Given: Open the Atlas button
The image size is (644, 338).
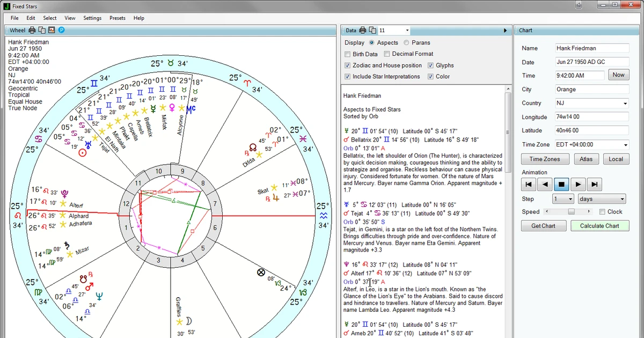Looking at the screenshot, I should coord(586,159).
